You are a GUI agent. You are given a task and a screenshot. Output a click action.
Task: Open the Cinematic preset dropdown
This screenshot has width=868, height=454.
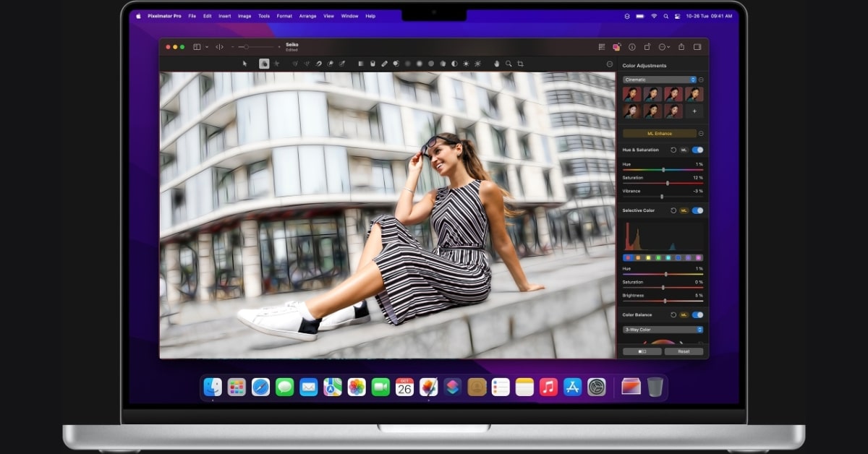[x=659, y=80]
